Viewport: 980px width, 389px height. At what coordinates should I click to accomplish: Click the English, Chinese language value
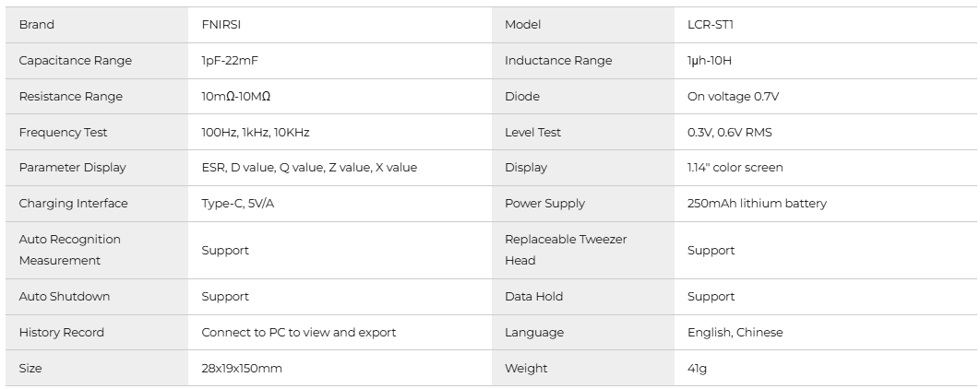coord(735,333)
